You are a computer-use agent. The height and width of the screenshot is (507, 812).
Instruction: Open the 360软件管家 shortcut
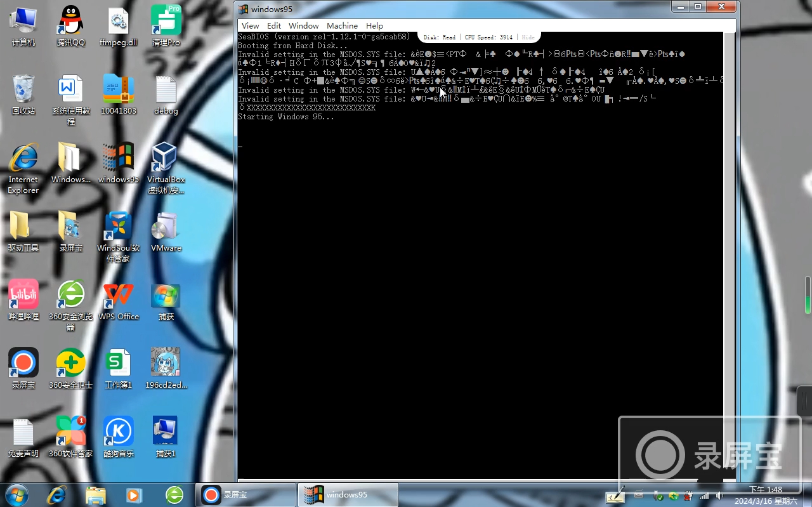click(70, 438)
